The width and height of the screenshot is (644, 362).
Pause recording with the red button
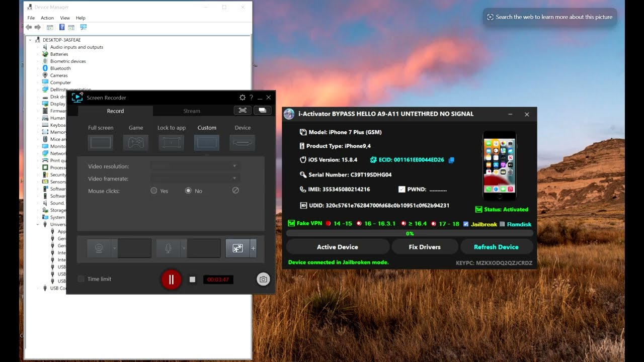171,280
